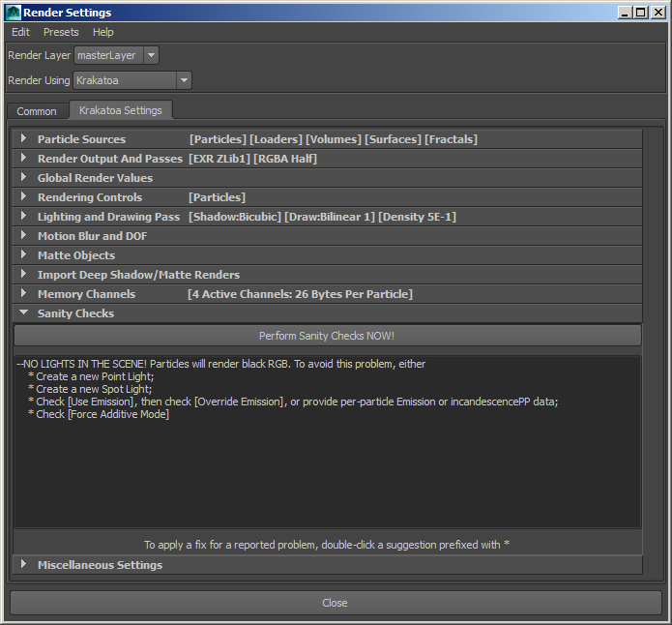This screenshot has height=625, width=672.
Task: Click the [Shadow:Bicubic] lighting summary text
Action: pyautogui.click(x=235, y=217)
